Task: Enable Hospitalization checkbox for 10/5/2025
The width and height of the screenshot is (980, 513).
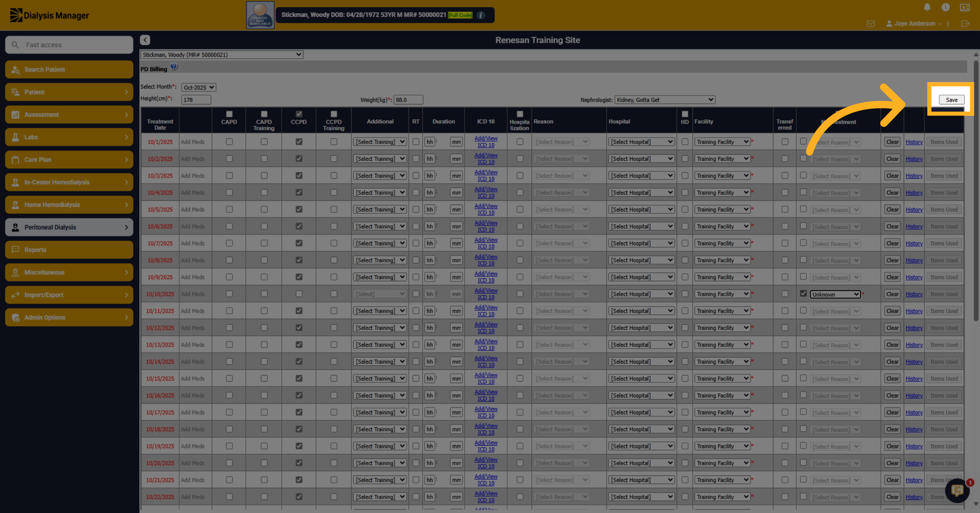Action: click(x=520, y=209)
